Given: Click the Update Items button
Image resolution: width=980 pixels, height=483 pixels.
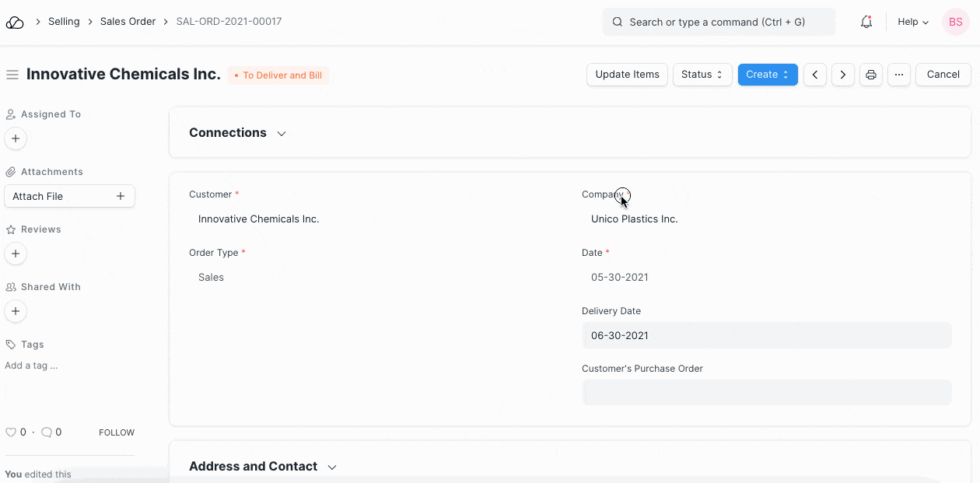Looking at the screenshot, I should point(627,75).
